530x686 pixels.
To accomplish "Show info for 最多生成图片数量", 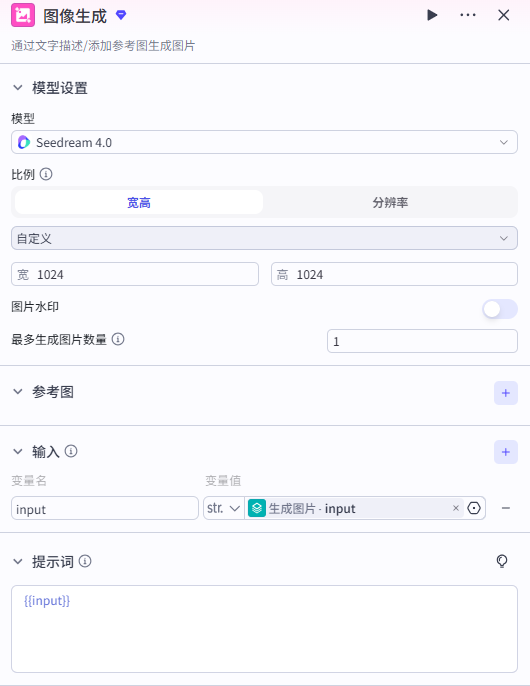I will click(x=118, y=339).
